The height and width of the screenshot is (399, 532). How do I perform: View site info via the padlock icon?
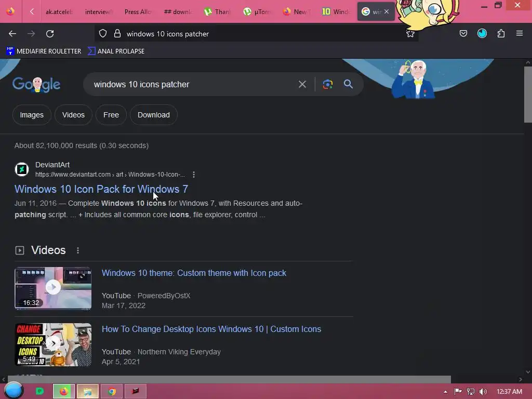117,34
